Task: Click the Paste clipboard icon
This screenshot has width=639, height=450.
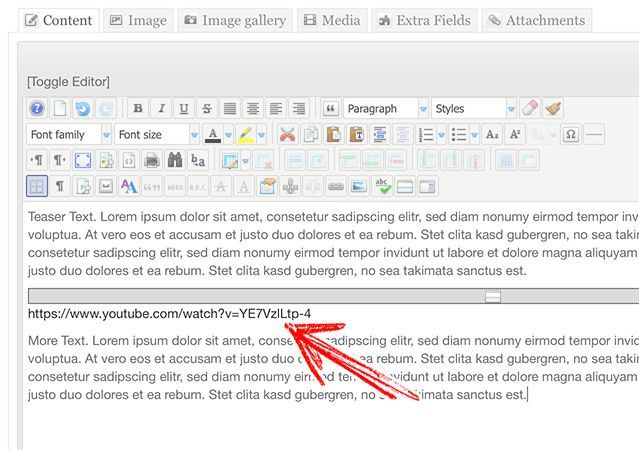Action: pyautogui.click(x=333, y=135)
